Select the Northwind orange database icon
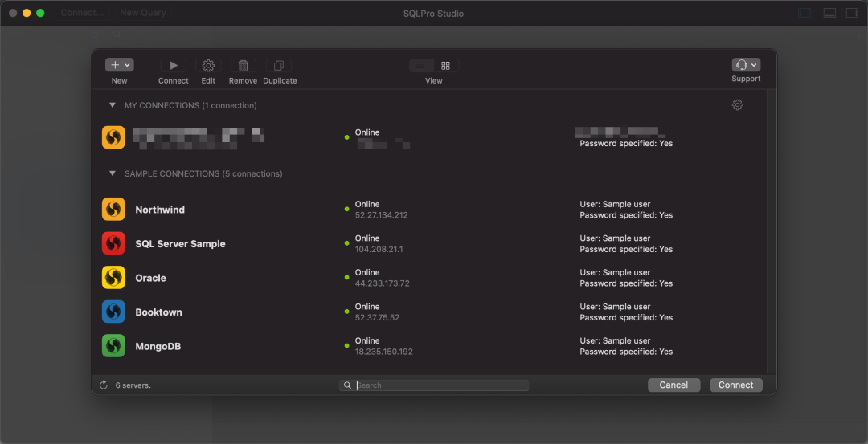Viewport: 868px width, 444px height. pos(113,210)
